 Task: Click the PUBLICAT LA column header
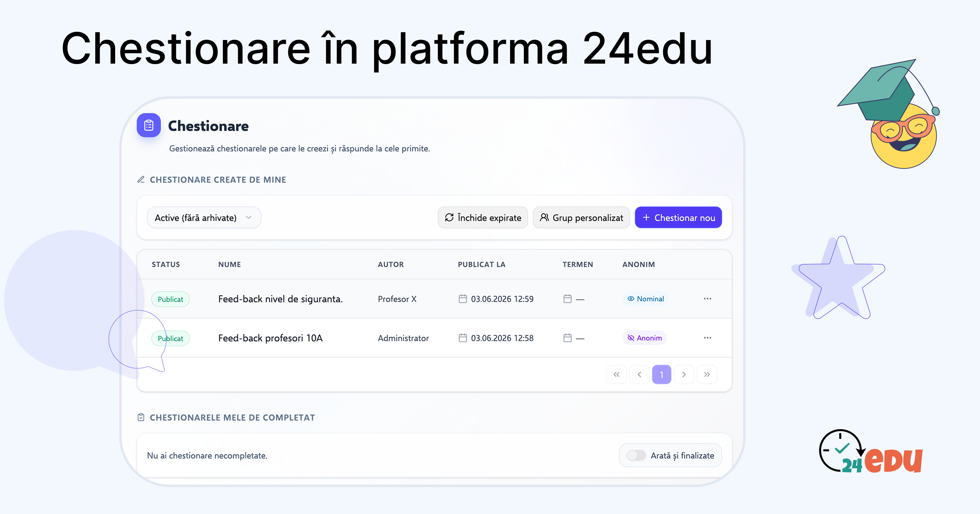point(481,264)
